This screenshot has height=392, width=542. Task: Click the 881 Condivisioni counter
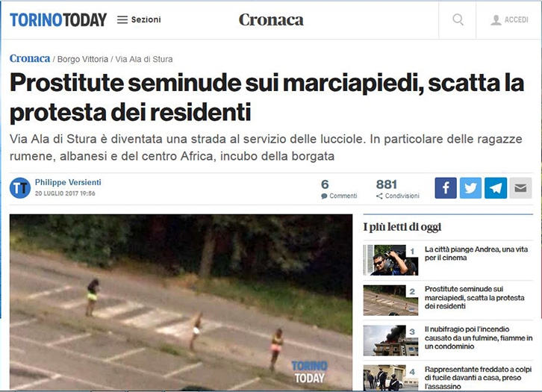tap(397, 189)
